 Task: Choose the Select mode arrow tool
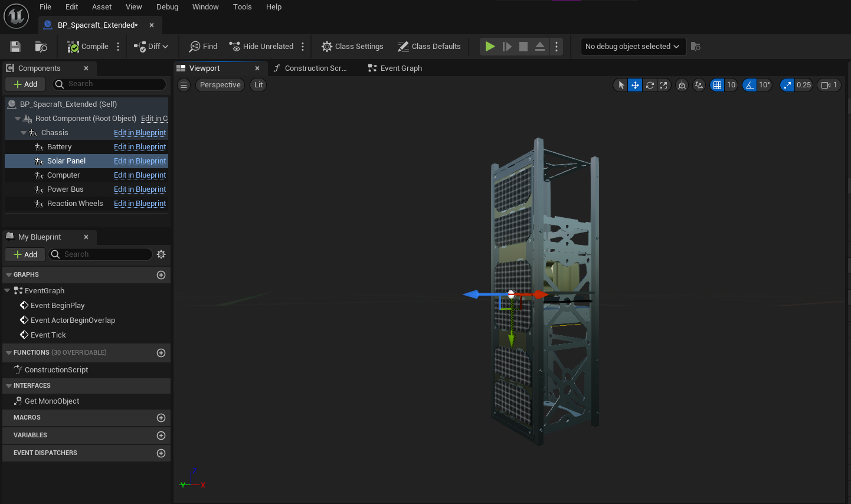pyautogui.click(x=621, y=85)
